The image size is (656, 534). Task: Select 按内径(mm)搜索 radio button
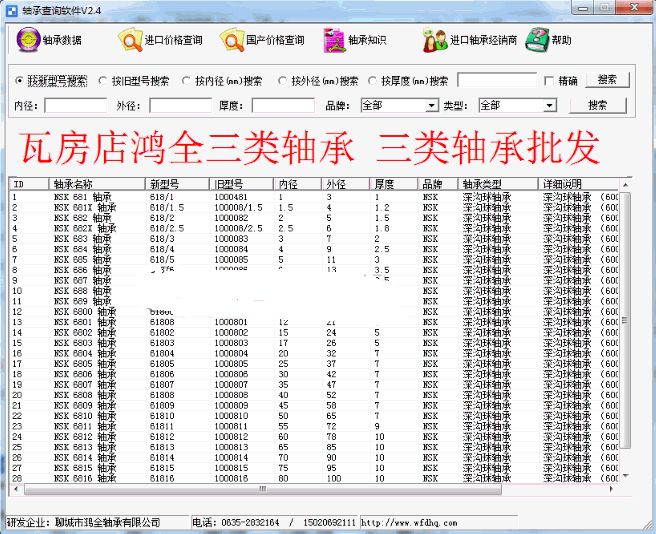(186, 80)
